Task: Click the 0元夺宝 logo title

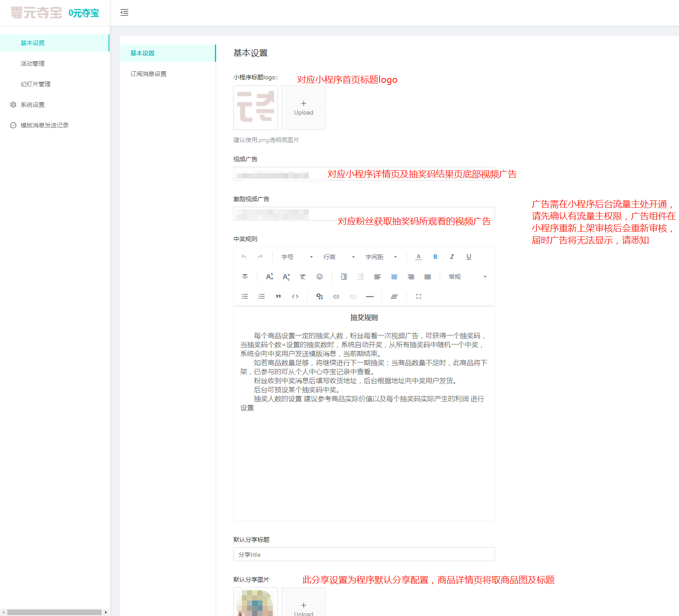Action: (x=84, y=13)
